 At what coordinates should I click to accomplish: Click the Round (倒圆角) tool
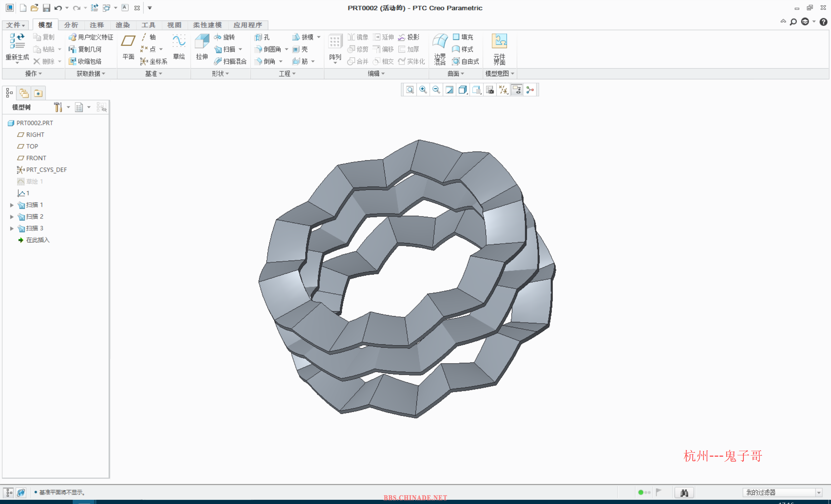click(268, 49)
